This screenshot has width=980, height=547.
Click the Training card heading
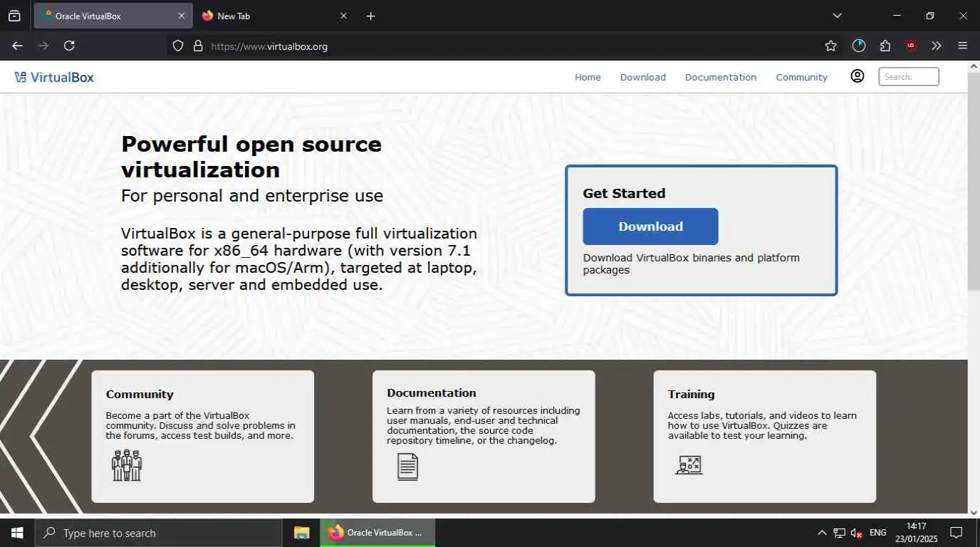click(691, 394)
